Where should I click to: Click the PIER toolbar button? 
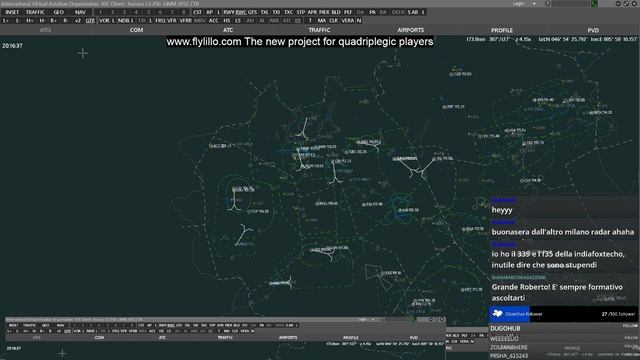[x=324, y=12]
